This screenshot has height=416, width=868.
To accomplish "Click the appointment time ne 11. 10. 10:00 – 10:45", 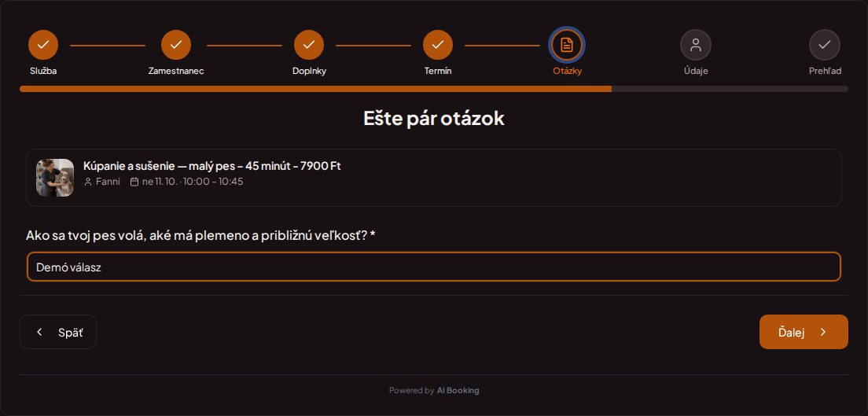I will 193,182.
